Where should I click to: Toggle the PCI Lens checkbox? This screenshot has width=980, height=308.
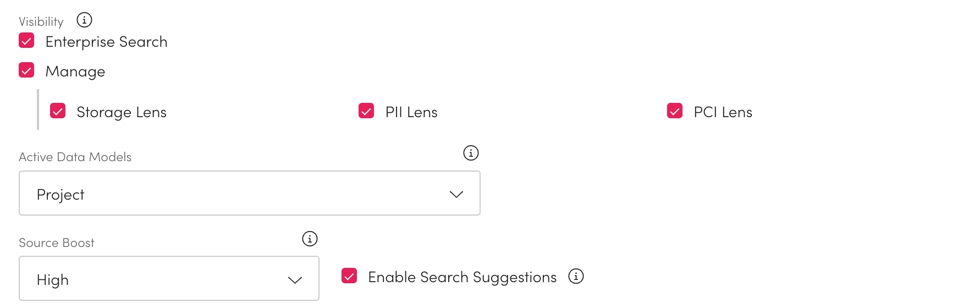tap(675, 111)
